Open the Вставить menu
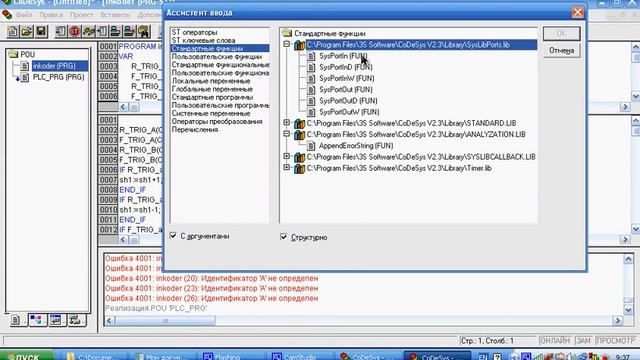 coord(115,15)
